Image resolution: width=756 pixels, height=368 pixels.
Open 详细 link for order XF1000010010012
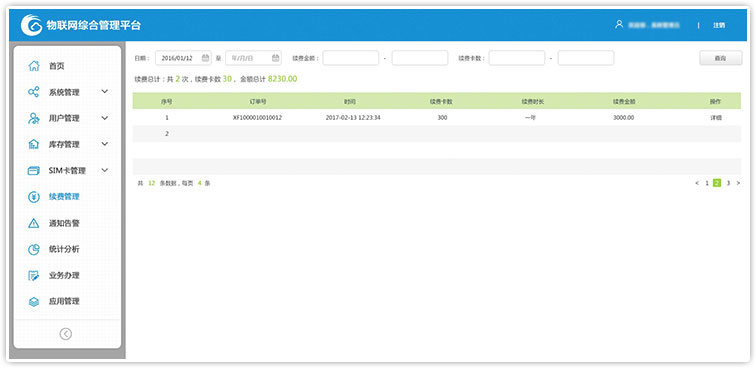pyautogui.click(x=716, y=117)
